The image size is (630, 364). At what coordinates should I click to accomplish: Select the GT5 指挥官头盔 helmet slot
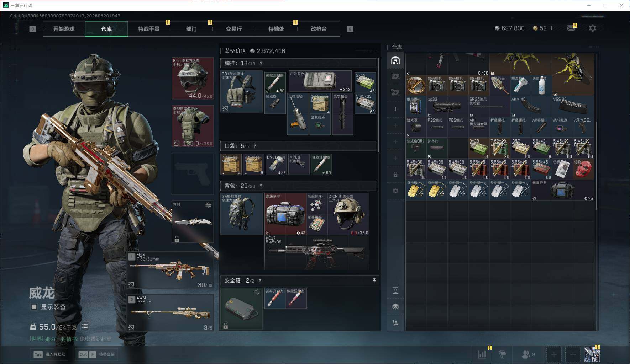(x=193, y=78)
